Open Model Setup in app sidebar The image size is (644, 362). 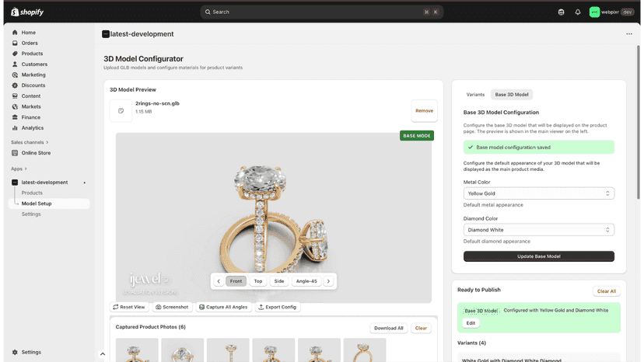coord(49,204)
